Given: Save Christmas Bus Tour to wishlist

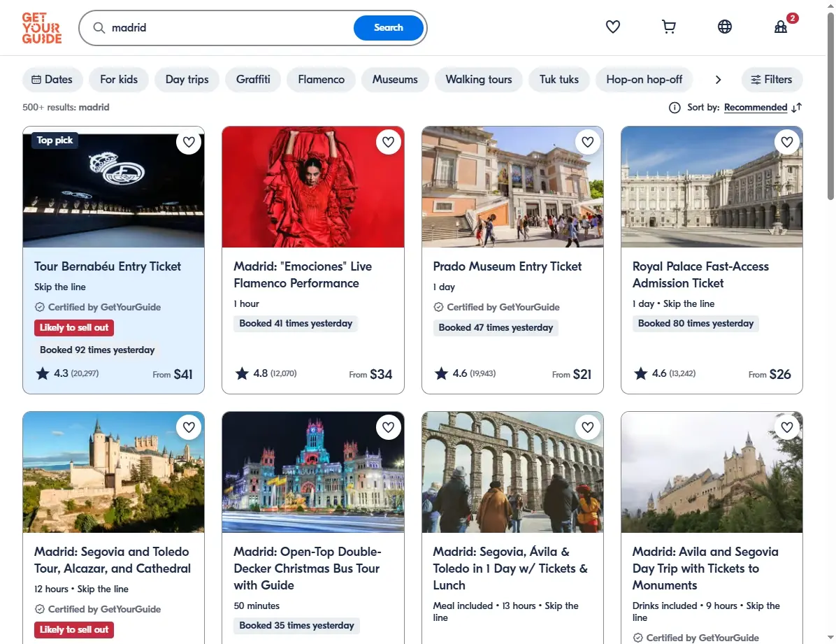Looking at the screenshot, I should 388,427.
